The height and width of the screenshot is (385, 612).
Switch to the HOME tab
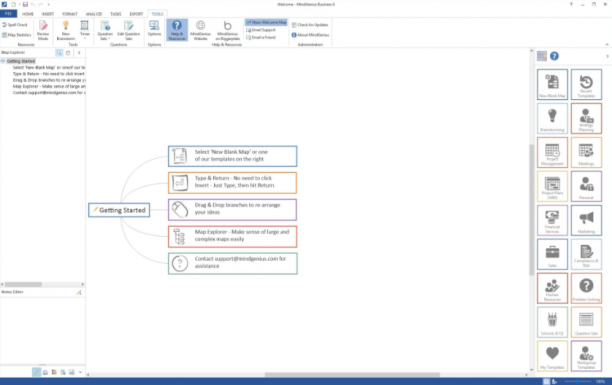28,14
